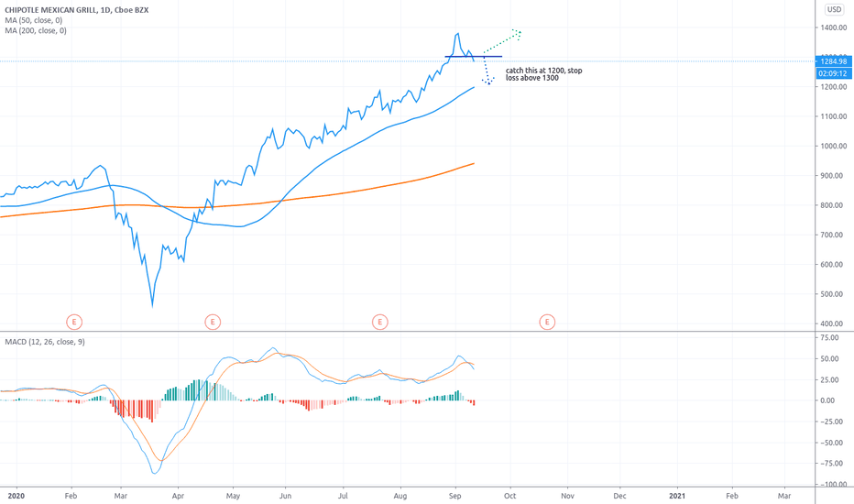Click the earnings marker between April and May
The height and width of the screenshot is (504, 854).
coord(213,322)
